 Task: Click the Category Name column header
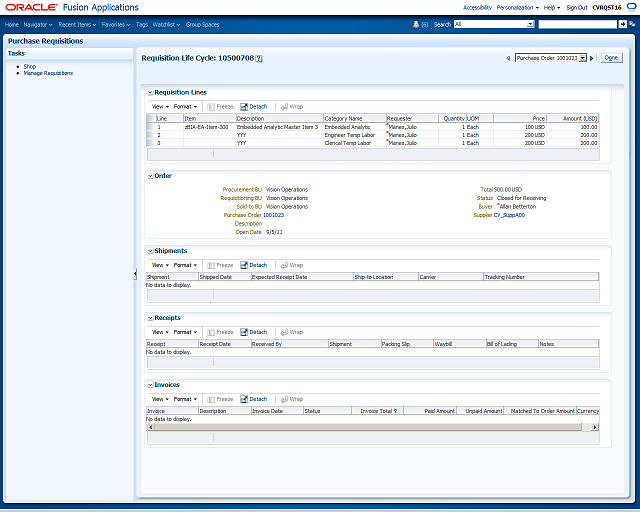(354, 118)
